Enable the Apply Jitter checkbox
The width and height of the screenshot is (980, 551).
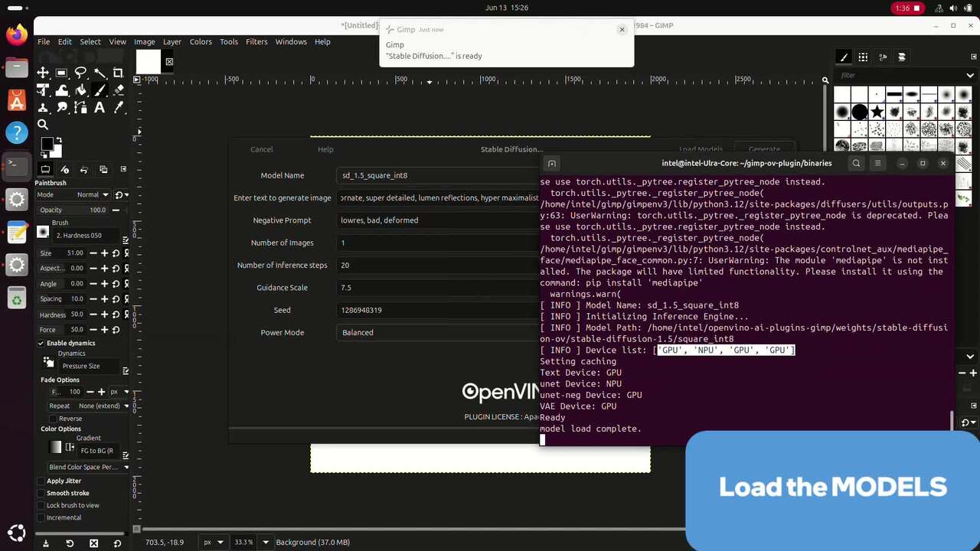[x=41, y=481]
